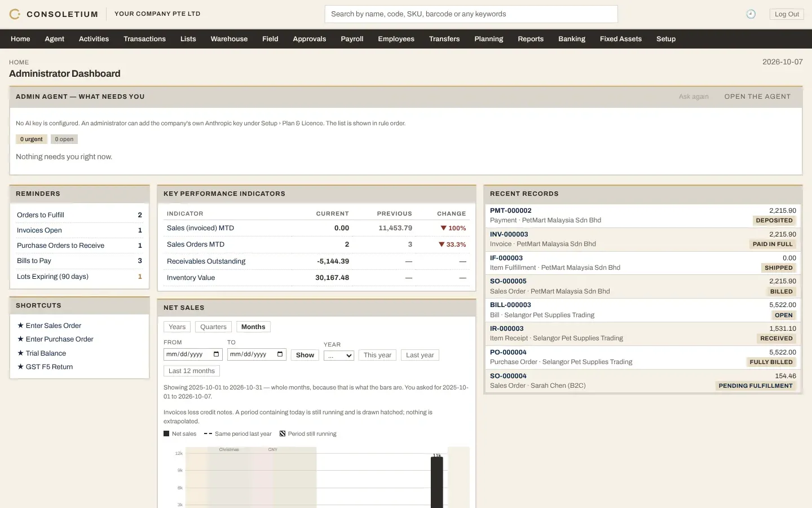Open the Trial Balance shortcut
Screen dimensions: 812x508
(46, 353)
